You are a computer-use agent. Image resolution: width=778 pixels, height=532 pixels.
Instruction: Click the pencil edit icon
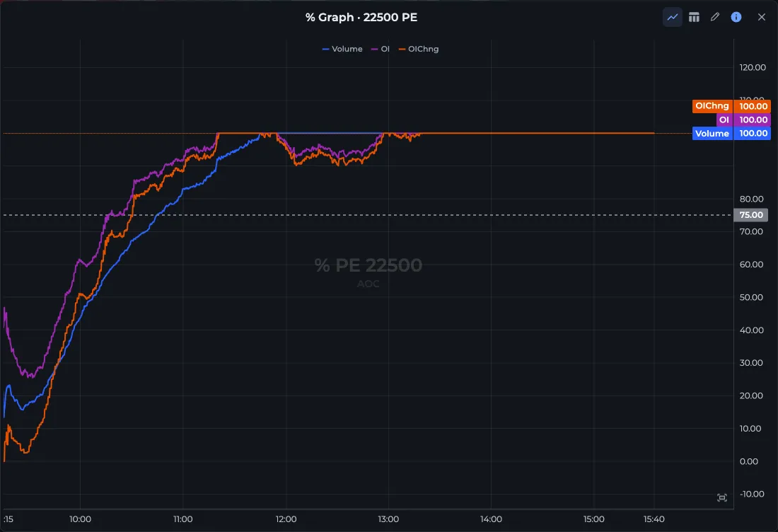(715, 18)
